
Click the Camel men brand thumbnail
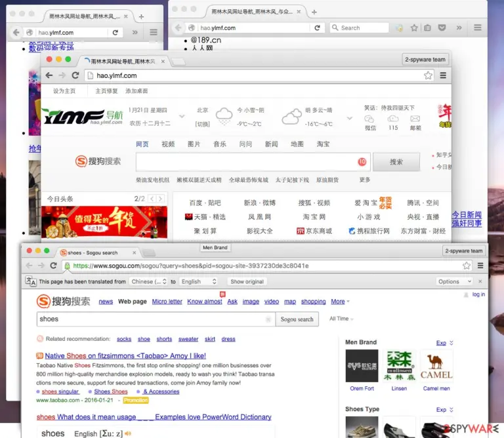click(x=436, y=366)
